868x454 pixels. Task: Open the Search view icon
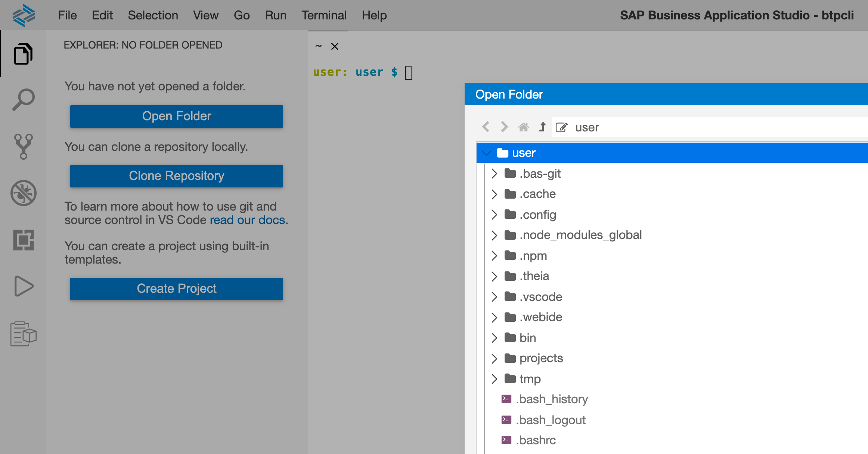tap(23, 100)
